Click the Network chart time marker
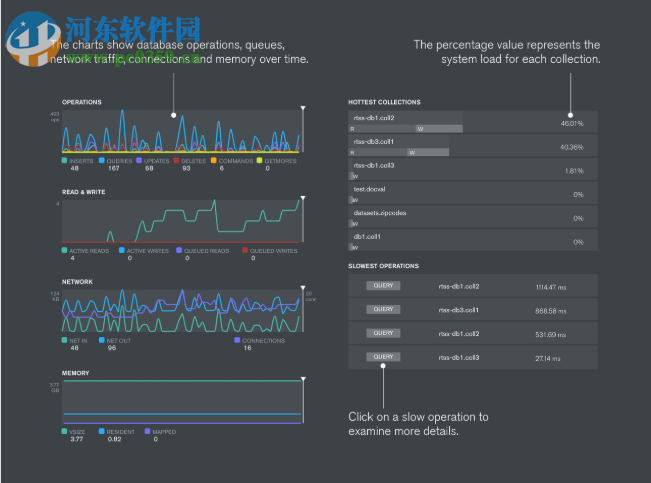This screenshot has width=651, height=483. [303, 288]
